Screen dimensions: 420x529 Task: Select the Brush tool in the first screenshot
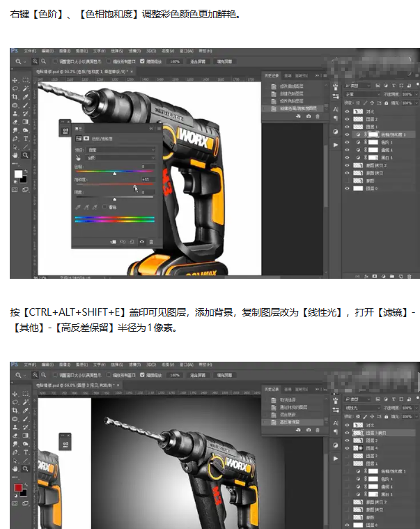tap(26, 105)
